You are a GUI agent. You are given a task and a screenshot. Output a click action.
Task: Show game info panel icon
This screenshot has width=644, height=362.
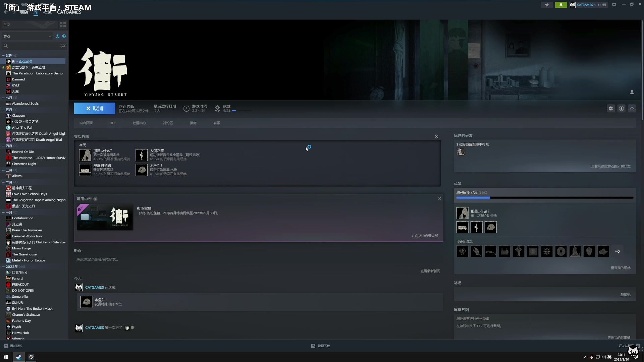[x=622, y=108]
